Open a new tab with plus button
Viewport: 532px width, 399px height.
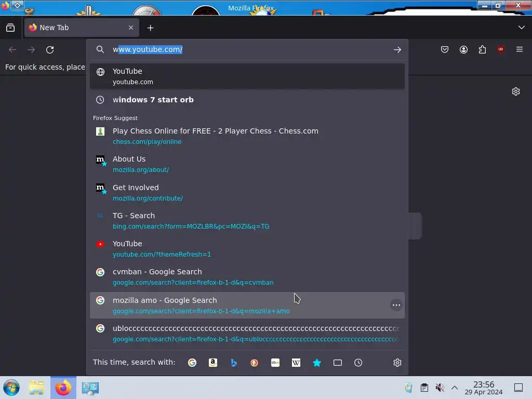coord(150,28)
